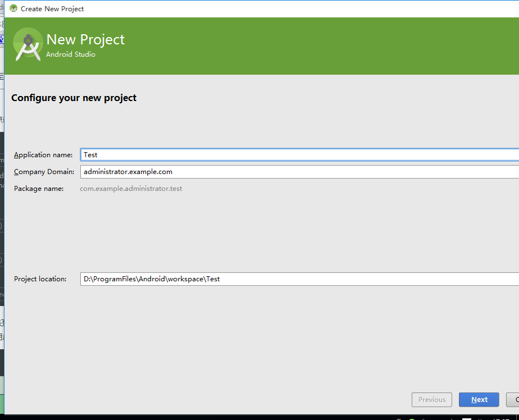This screenshot has height=420, width=519.
Task: Click the disabled Previous button
Action: pos(431,399)
